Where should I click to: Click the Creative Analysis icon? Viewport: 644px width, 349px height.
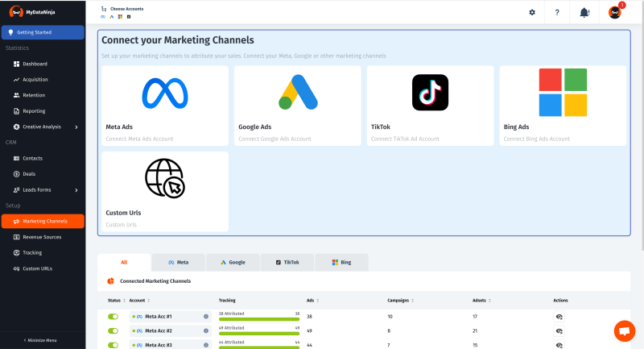pyautogui.click(x=16, y=127)
